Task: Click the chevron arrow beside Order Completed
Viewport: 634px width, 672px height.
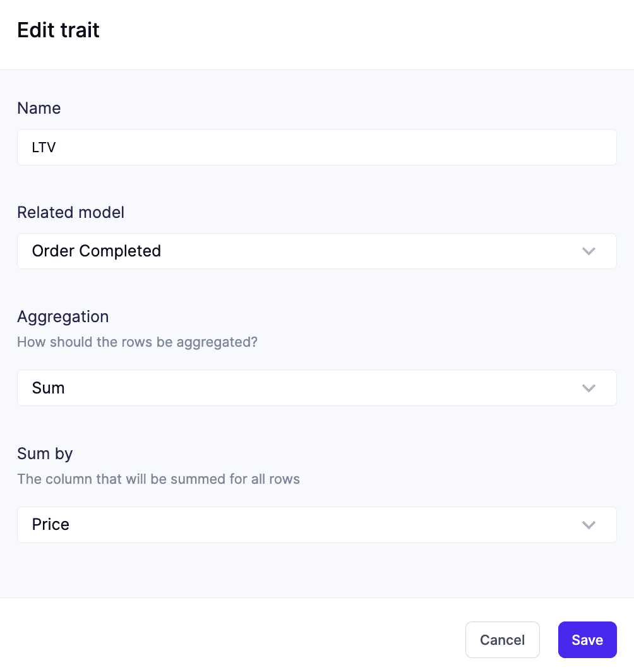Action: pyautogui.click(x=589, y=251)
